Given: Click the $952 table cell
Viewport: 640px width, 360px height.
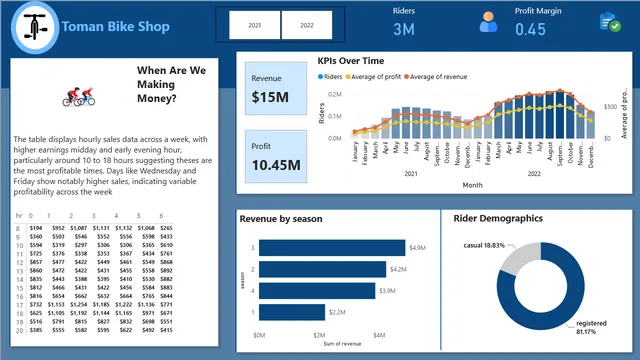Looking at the screenshot, I should (58, 228).
